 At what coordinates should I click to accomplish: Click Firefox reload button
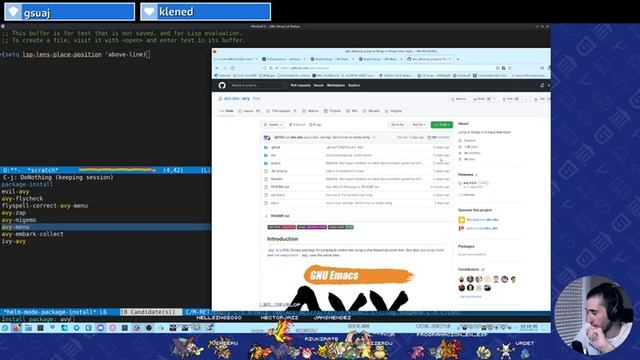pos(233,68)
